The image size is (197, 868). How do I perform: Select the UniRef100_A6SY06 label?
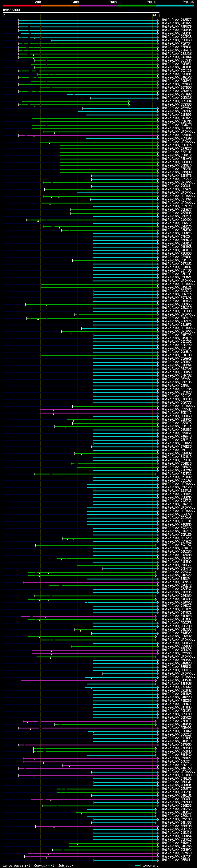coord(177,369)
